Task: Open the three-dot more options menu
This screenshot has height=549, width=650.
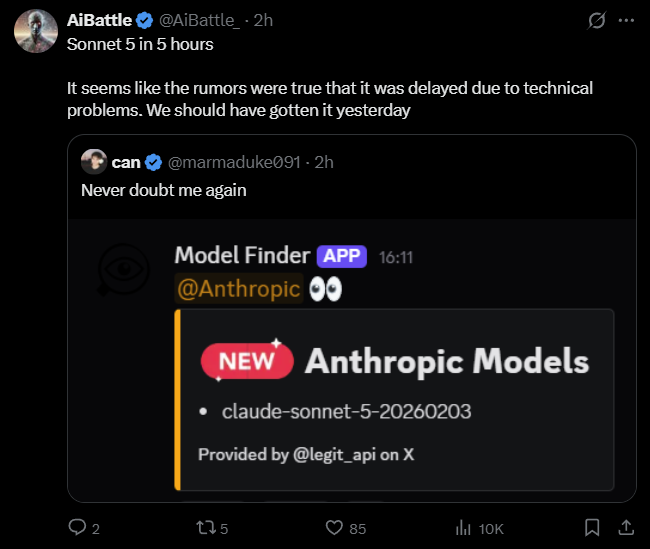Action: (x=626, y=20)
